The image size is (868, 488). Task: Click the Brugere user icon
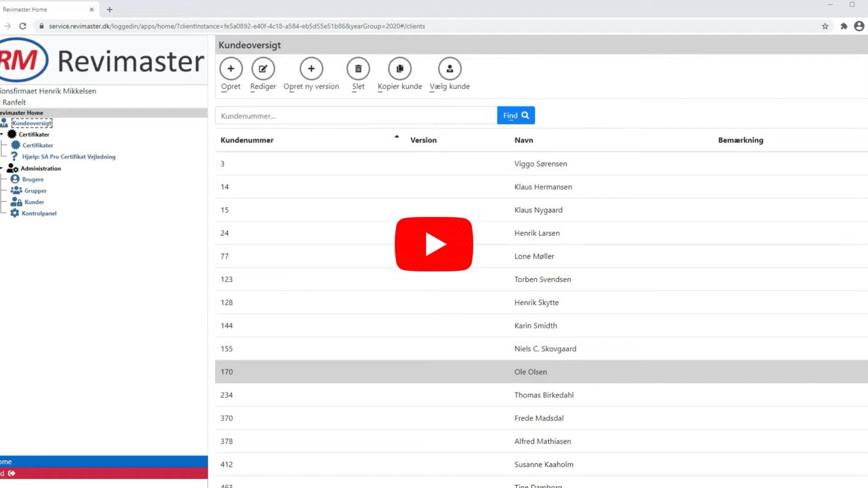coord(15,179)
